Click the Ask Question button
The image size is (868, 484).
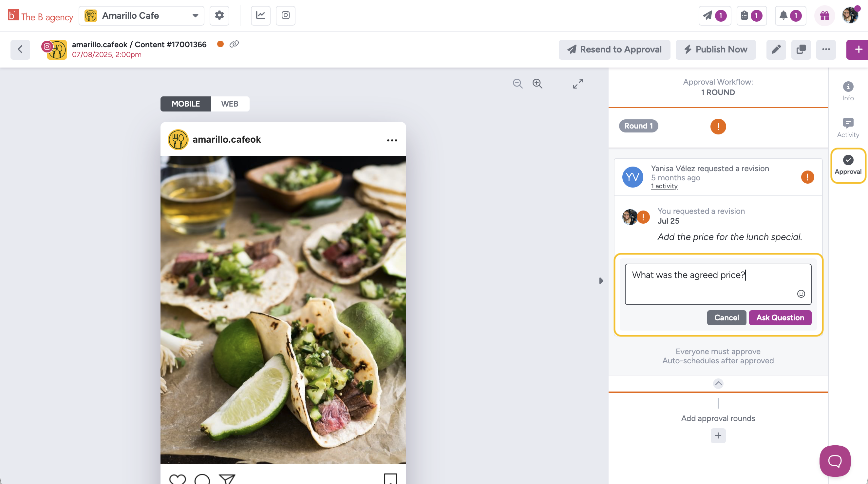tap(780, 318)
